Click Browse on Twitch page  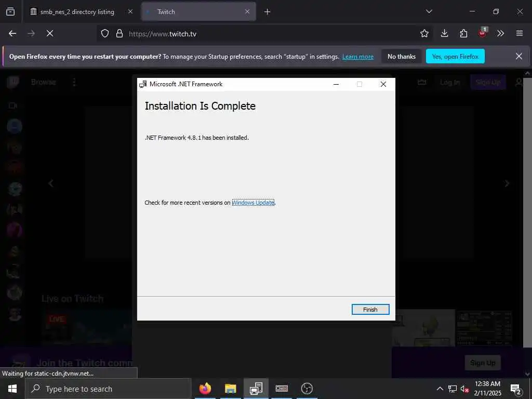pyautogui.click(x=44, y=82)
